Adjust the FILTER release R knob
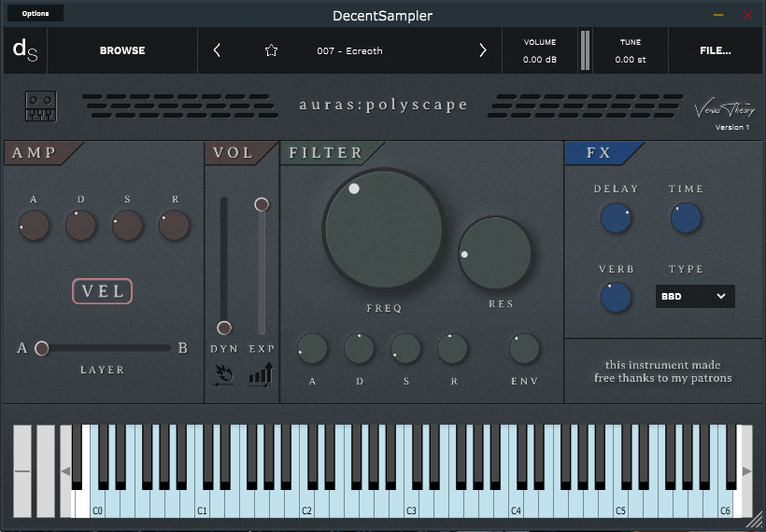 pos(452,348)
